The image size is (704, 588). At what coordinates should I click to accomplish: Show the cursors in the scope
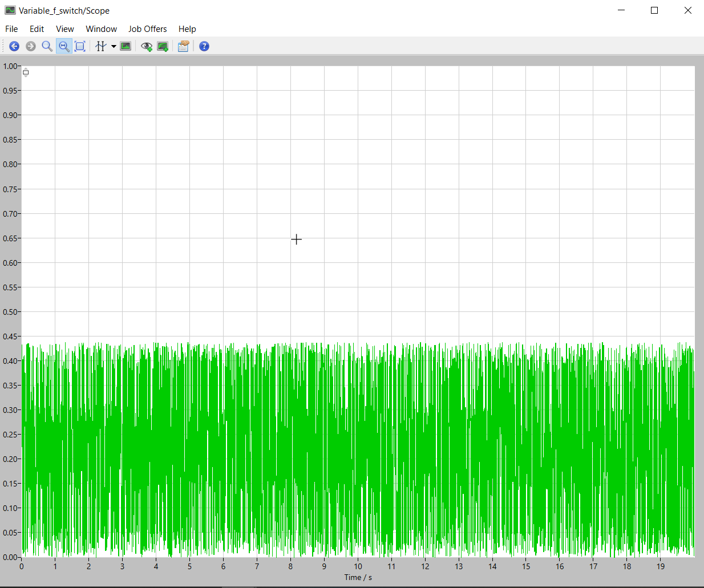[x=101, y=46]
